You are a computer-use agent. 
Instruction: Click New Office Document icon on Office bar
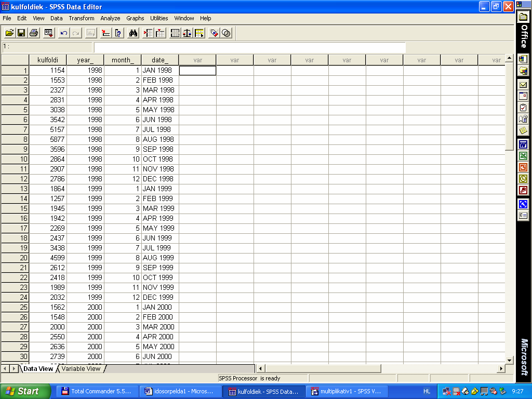click(523, 59)
